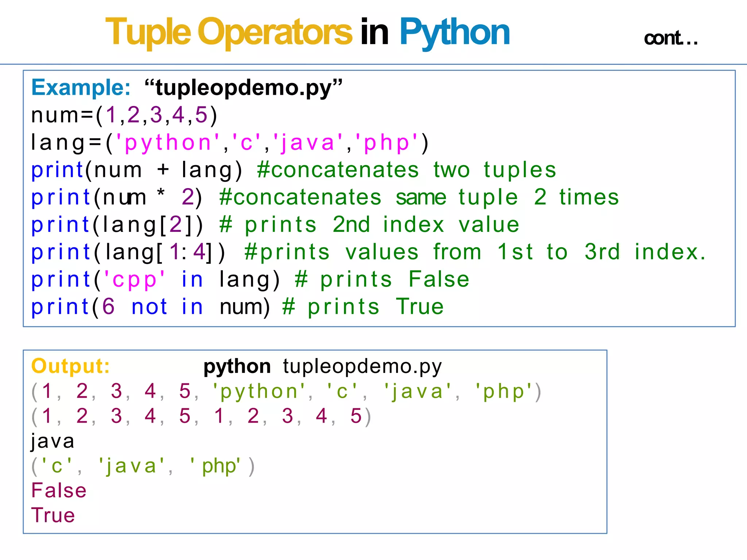This screenshot has height=560, width=747.
Task: Click the output line 'java'
Action: coord(53,442)
